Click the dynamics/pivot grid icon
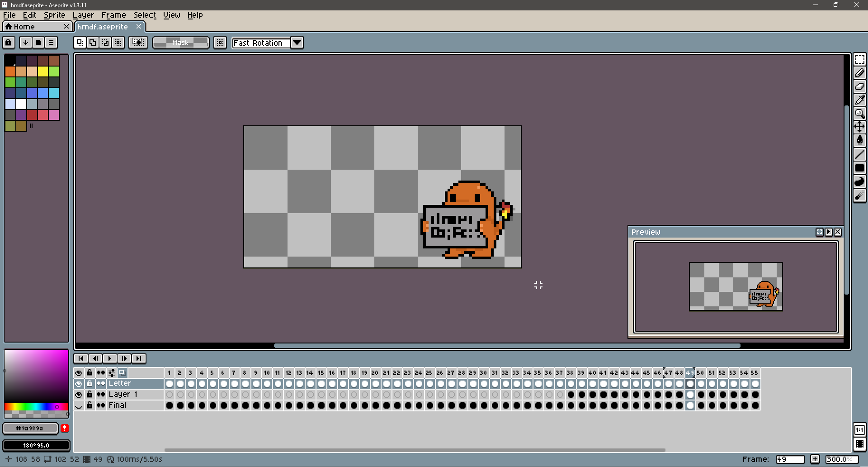 [220, 43]
